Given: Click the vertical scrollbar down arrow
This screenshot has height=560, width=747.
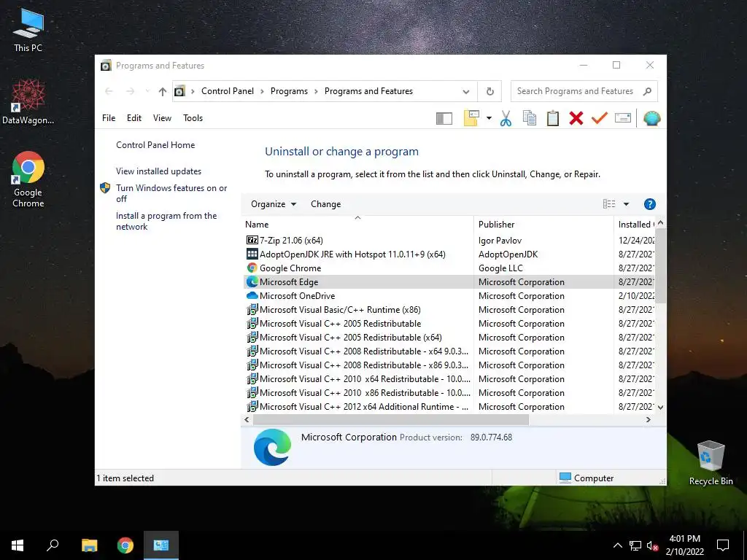Looking at the screenshot, I should pyautogui.click(x=660, y=407).
